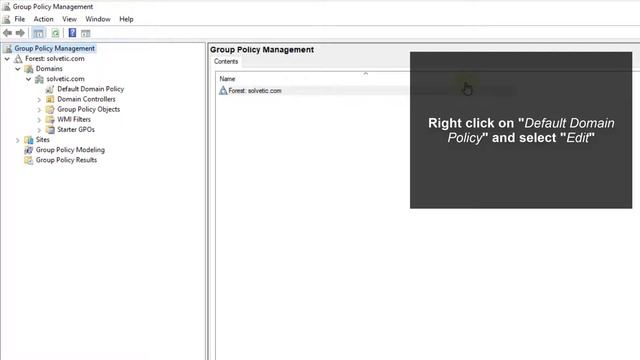Click the Domains folder icon in tree
The height and width of the screenshot is (360, 640).
(x=29, y=69)
